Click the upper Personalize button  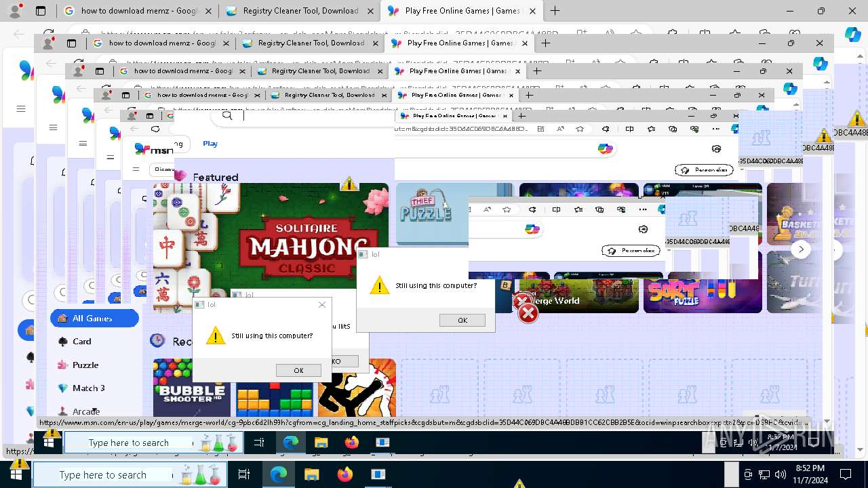(x=704, y=170)
